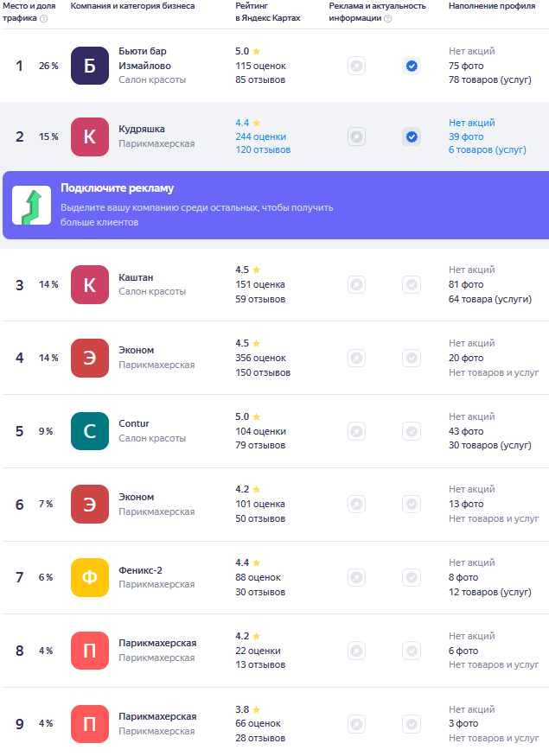This screenshot has height=756, width=549.
Task: Open Кудряшка '39 фото' link
Action: (466, 137)
